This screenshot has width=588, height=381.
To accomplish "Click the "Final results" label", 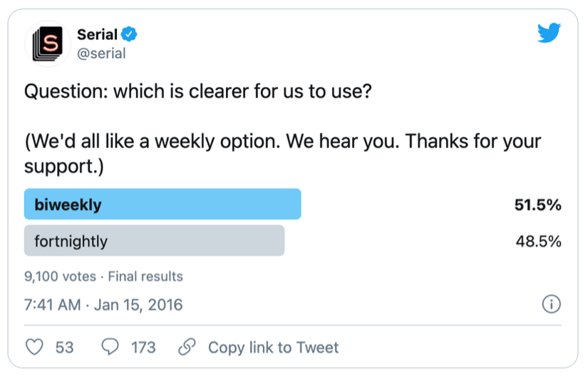I will click(145, 276).
